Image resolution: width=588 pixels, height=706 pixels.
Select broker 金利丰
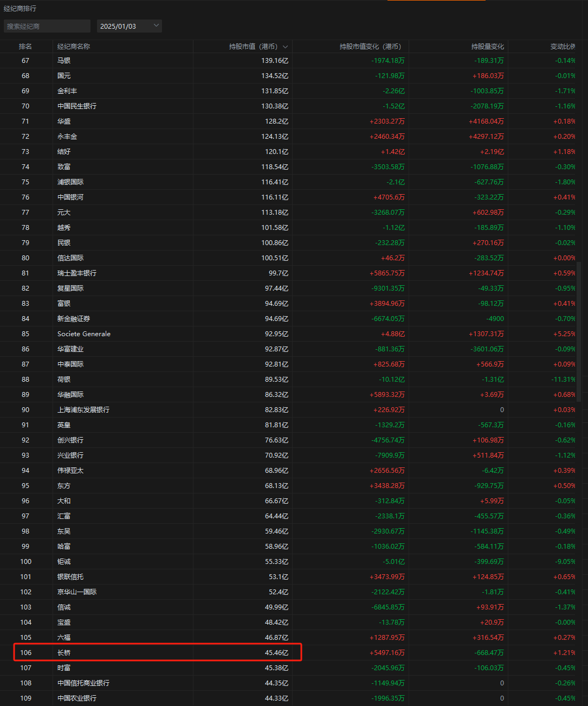tap(67, 91)
